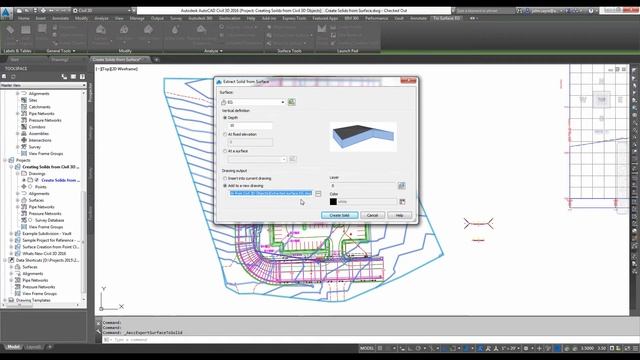640x360 pixels.
Task: Click the Prospector vertical tab in Toolspace
Action: (91, 92)
